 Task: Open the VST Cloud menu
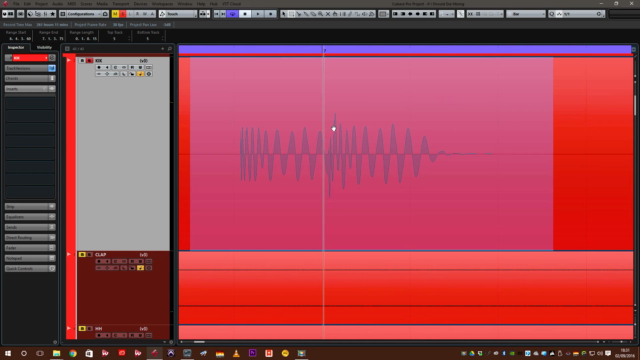[x=231, y=4]
